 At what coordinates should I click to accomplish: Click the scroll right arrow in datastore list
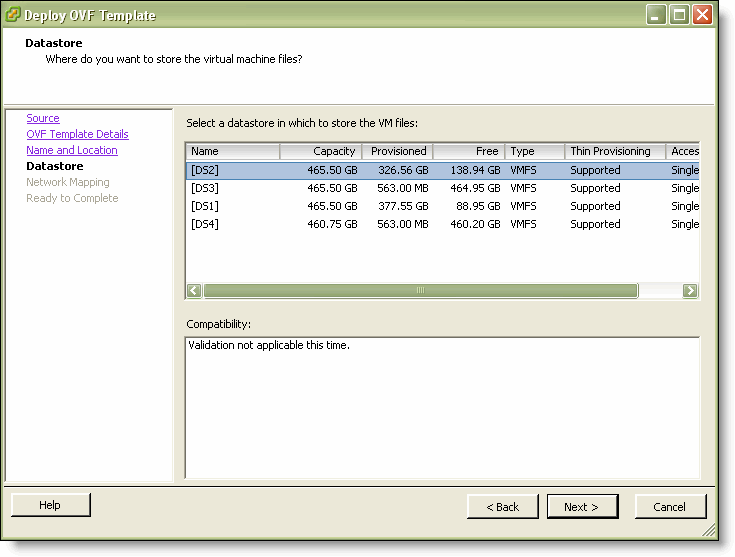[x=690, y=290]
